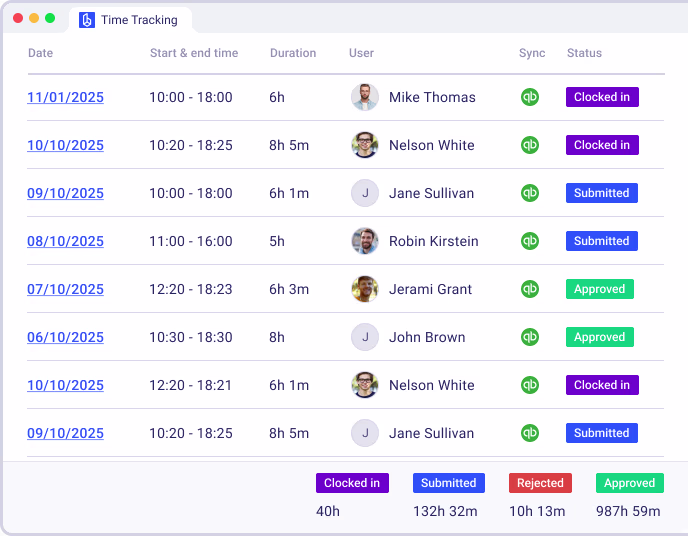
Task: Click QuickBooks sync icon for John Brown
Action: click(x=530, y=337)
